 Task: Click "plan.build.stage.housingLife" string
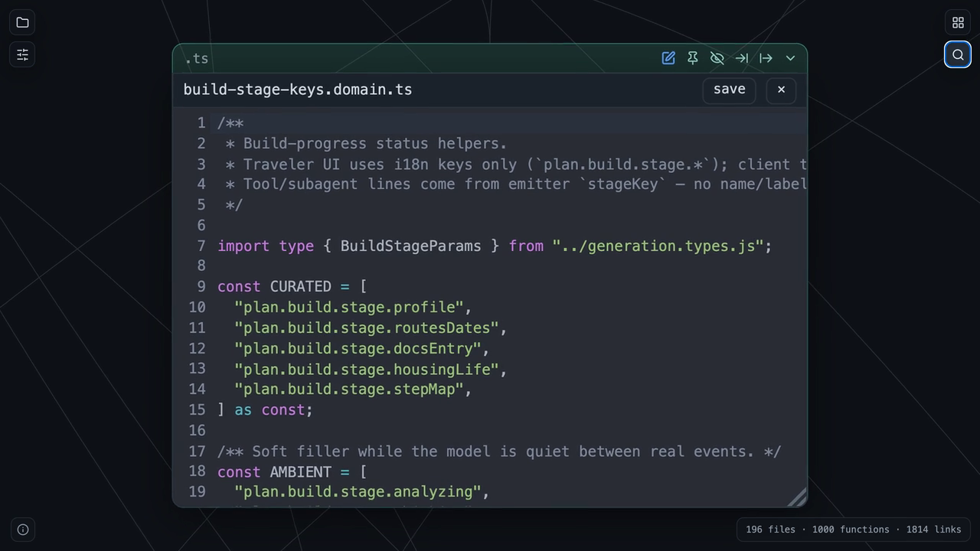(367, 370)
